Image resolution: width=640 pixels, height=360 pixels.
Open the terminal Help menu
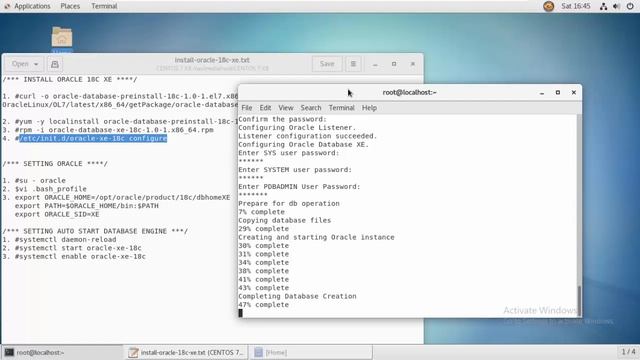tap(369, 108)
